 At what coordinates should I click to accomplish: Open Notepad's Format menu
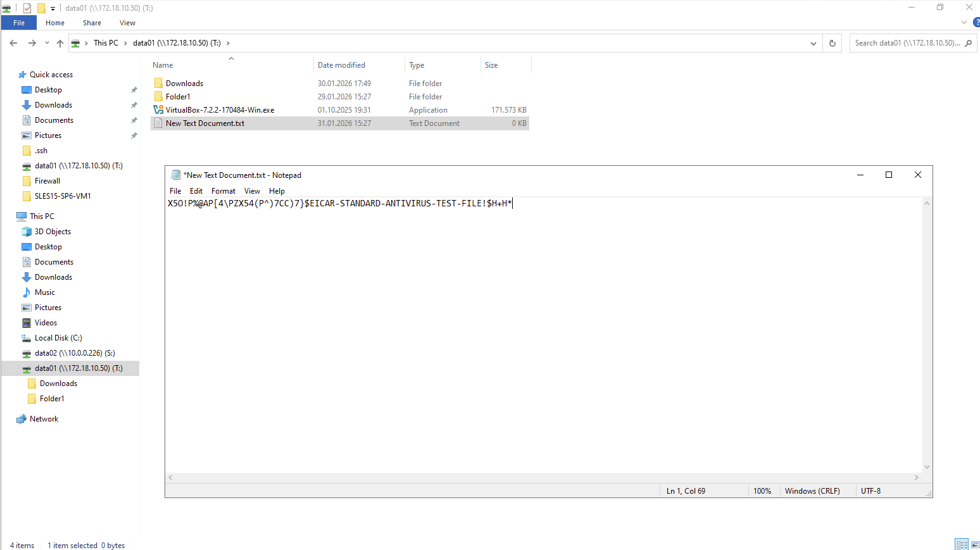pos(223,191)
